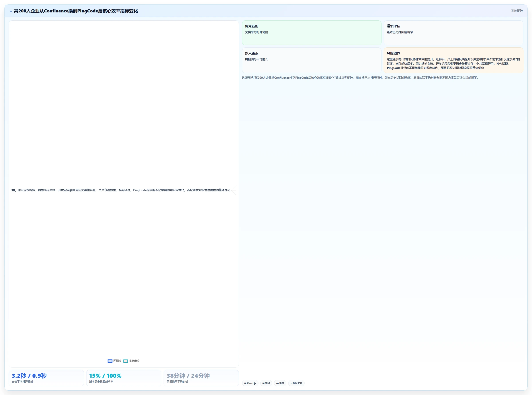Select the 风险边界 warning card
Viewport: 532px width, 395px height.
[x=453, y=60]
